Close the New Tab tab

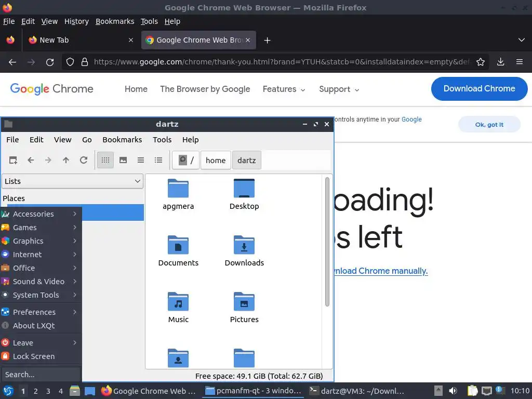pyautogui.click(x=131, y=40)
